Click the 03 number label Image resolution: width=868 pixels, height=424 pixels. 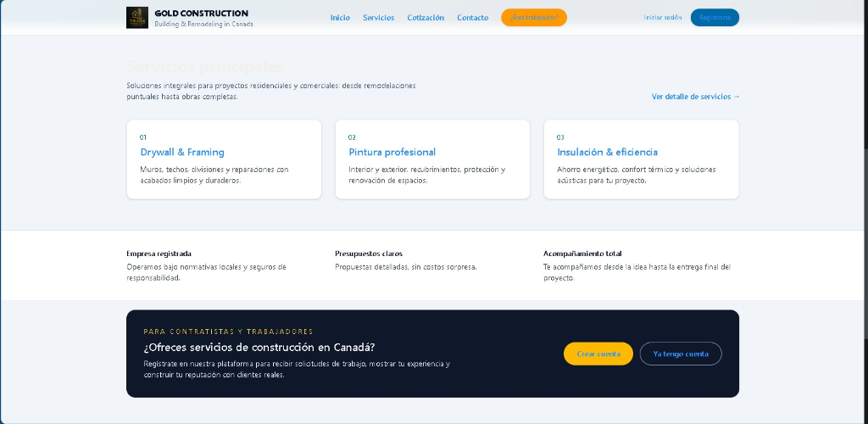(x=560, y=137)
